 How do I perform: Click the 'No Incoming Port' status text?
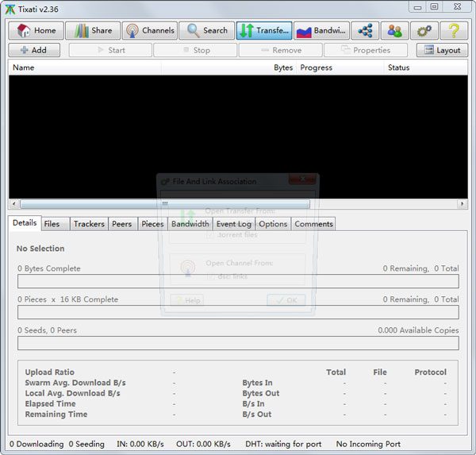point(368,444)
